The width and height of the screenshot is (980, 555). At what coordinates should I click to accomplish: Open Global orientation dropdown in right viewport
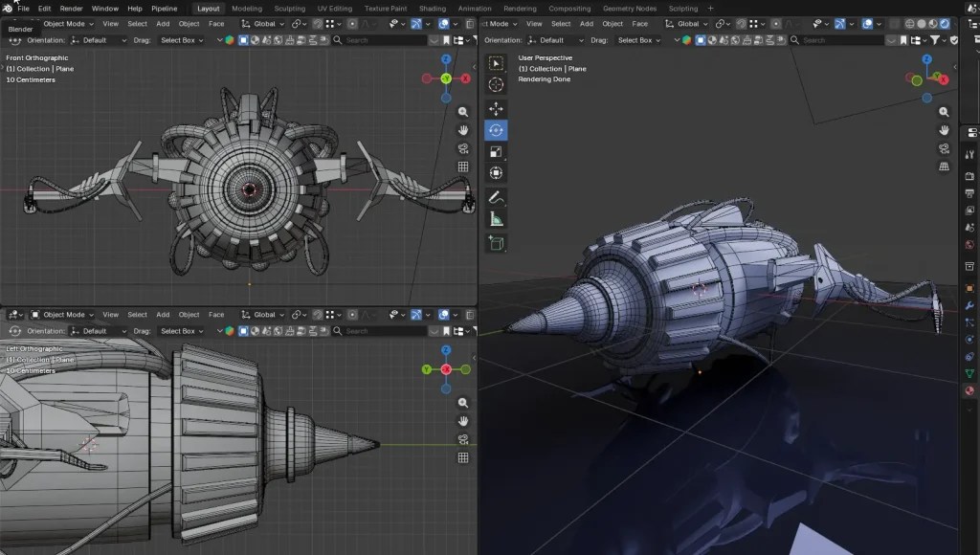[x=686, y=24]
